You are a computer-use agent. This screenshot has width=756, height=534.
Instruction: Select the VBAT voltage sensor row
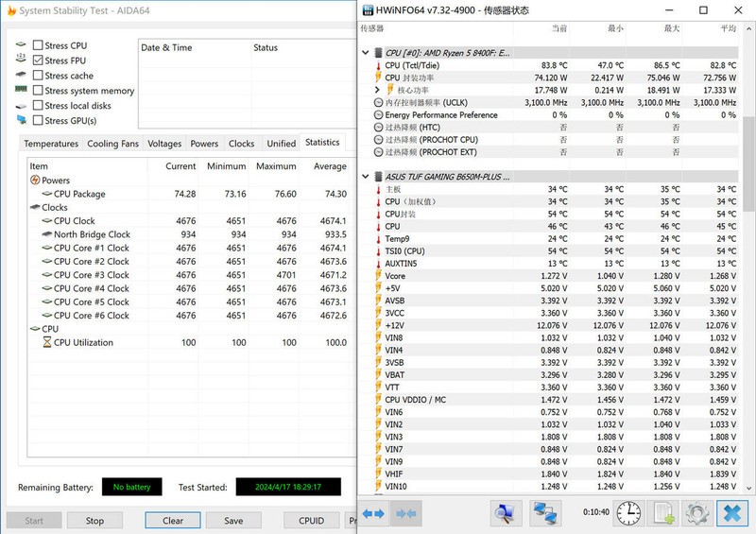click(x=556, y=375)
